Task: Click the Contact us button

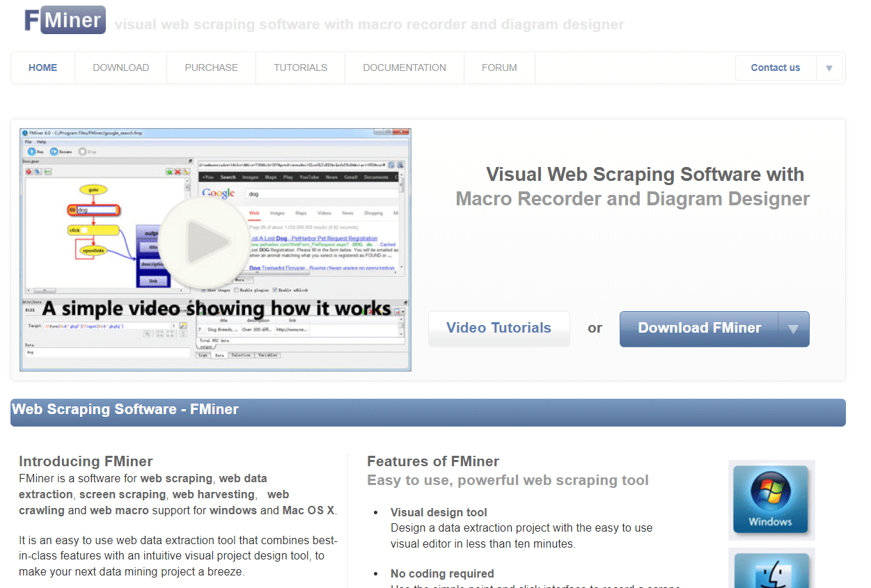Action: click(776, 68)
